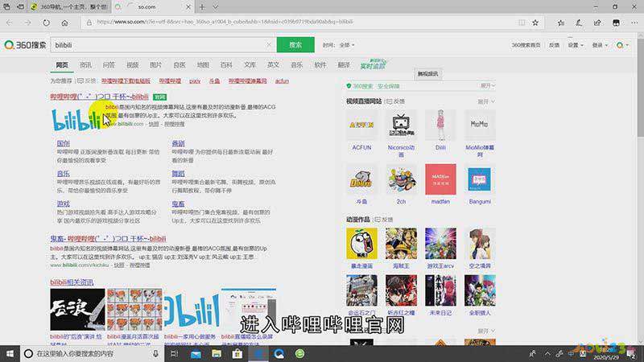Show hidden system tray icons
The width and height of the screenshot is (644, 362).
pos(547,353)
